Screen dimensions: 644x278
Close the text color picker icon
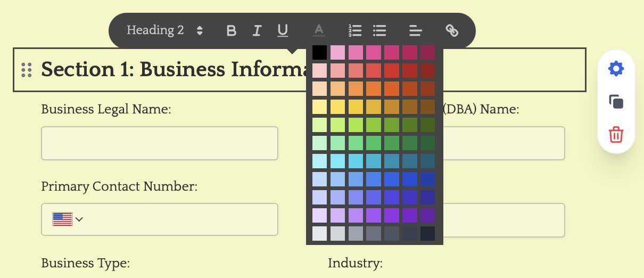tap(319, 30)
